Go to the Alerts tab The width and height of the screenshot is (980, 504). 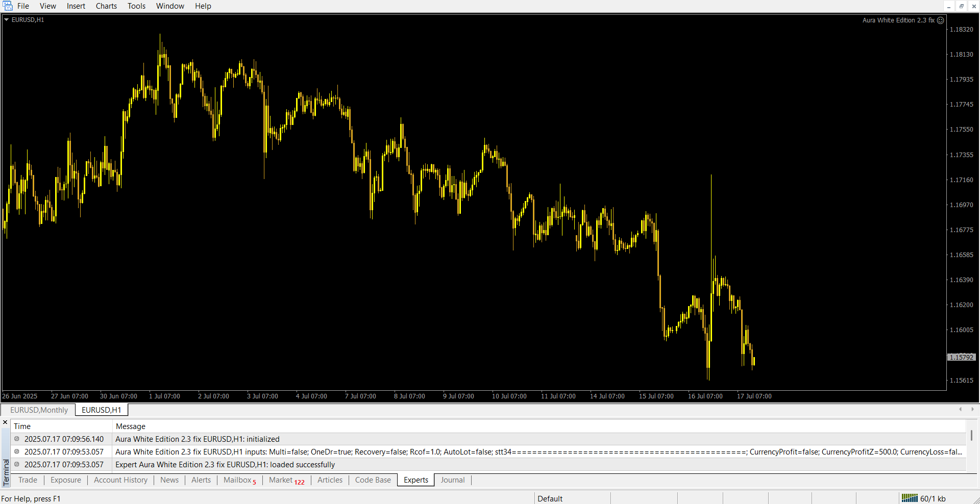coord(201,480)
